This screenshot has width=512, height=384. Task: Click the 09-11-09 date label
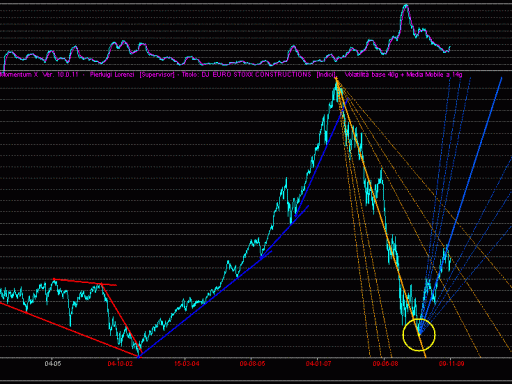tap(451, 363)
